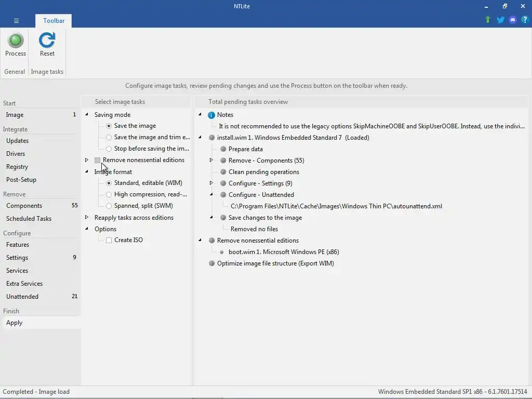Select High compression, read-only format
Image resolution: width=532 pixels, height=399 pixels.
click(109, 194)
